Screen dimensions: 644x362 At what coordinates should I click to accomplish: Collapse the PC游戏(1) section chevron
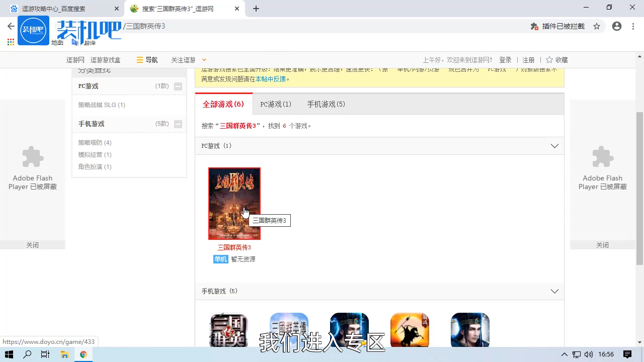point(554,146)
